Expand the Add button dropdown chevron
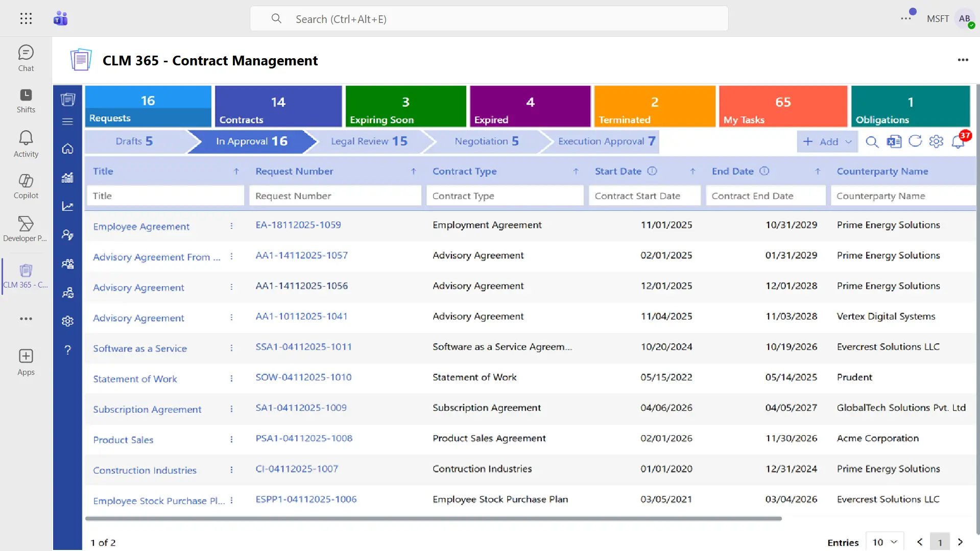This screenshot has width=980, height=551. point(847,142)
